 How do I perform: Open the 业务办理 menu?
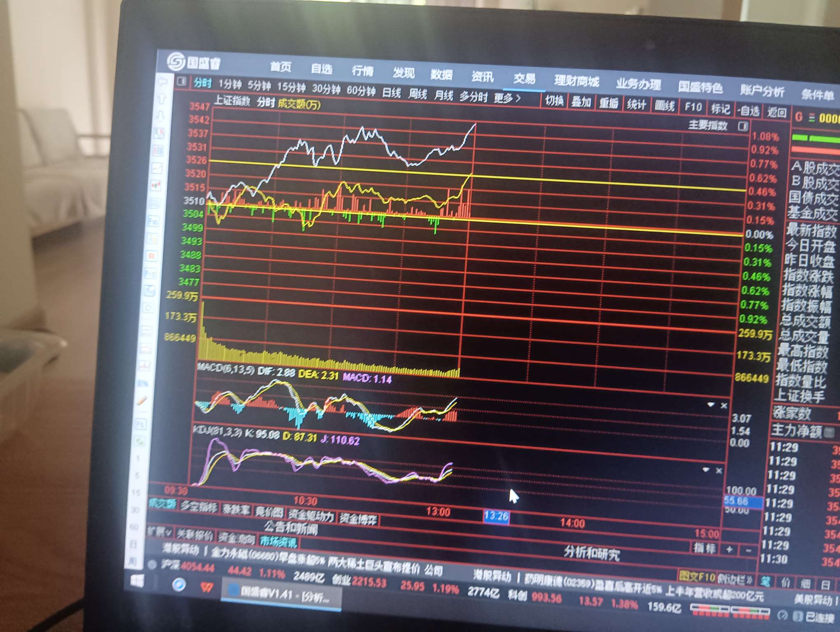[639, 84]
